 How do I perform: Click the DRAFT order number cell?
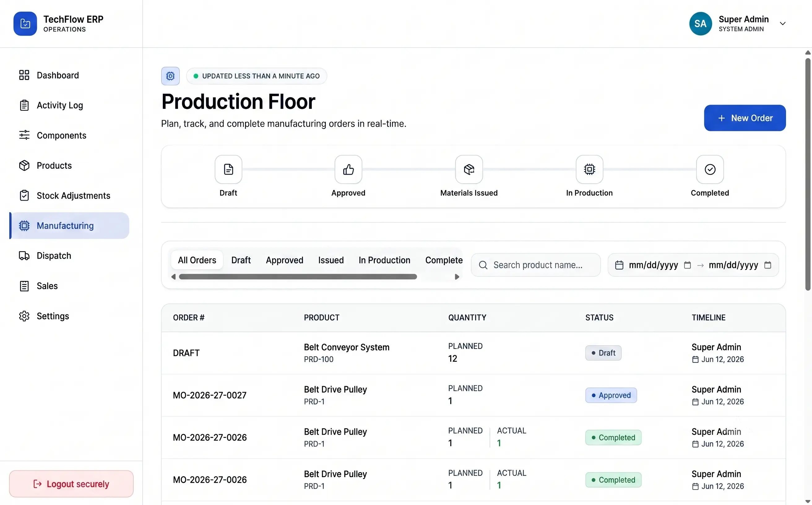point(186,353)
